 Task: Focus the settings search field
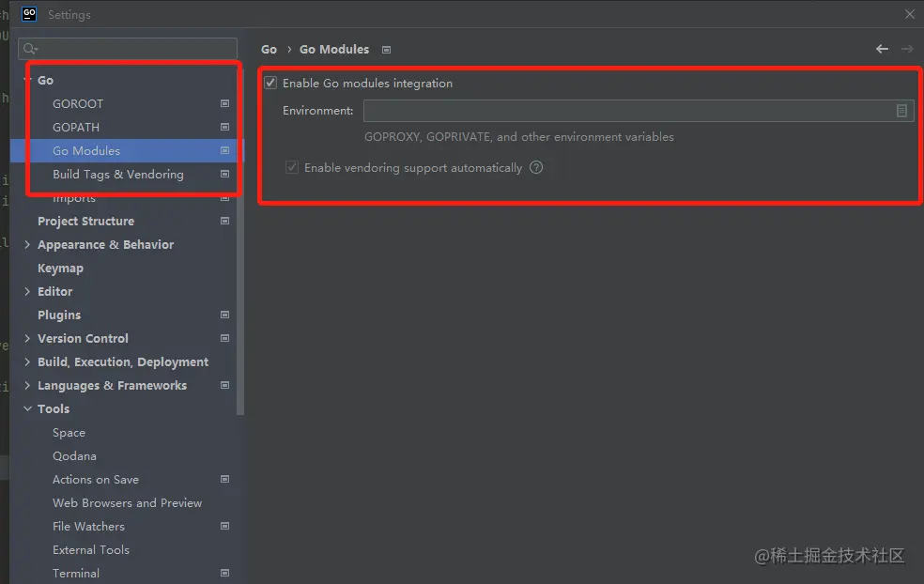128,49
